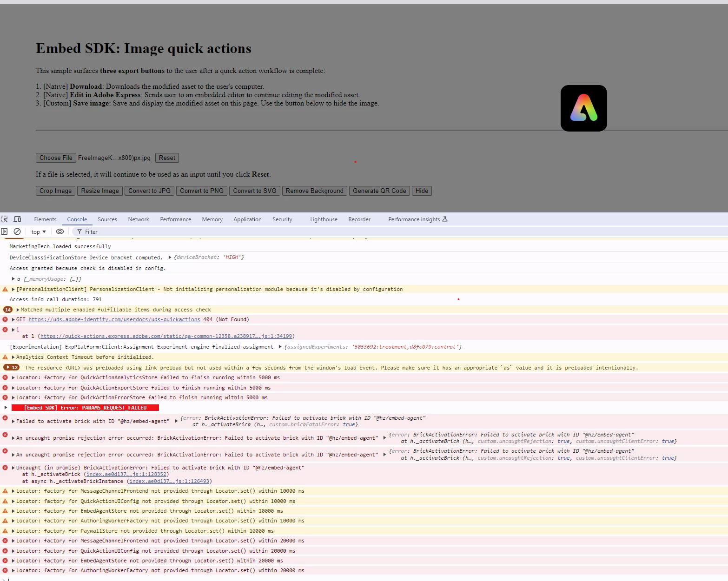Expand the PARAMS_REQUEST_FAILED error group
The image size is (728, 581).
coord(6,408)
